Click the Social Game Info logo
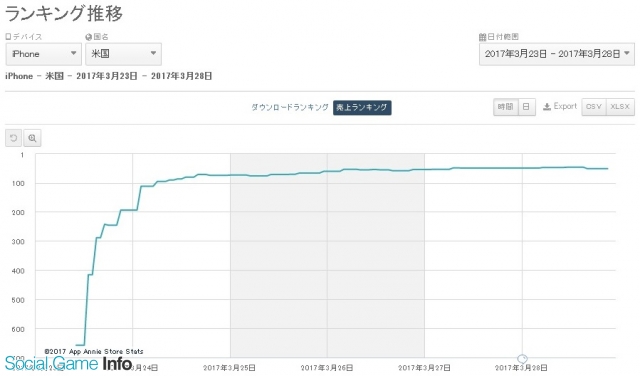 (x=69, y=363)
